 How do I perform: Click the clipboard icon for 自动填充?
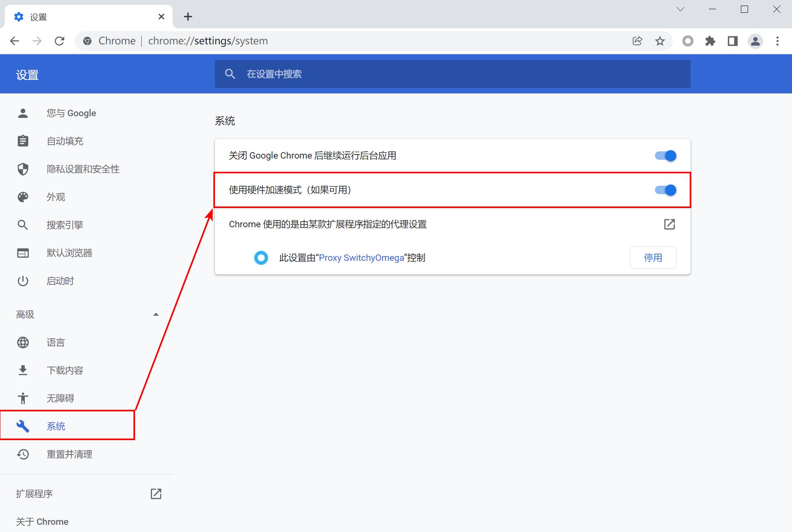pyautogui.click(x=23, y=141)
